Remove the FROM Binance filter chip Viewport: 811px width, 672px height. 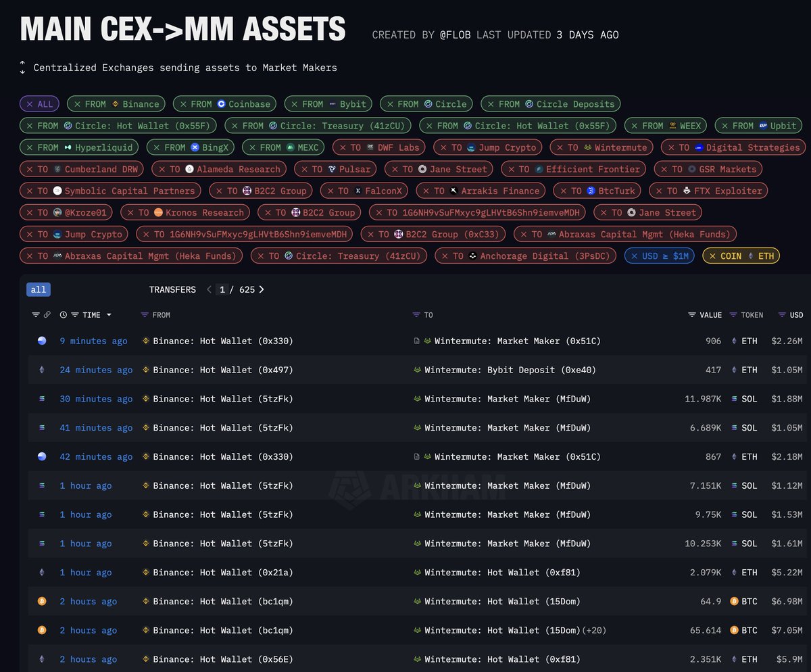coord(77,104)
